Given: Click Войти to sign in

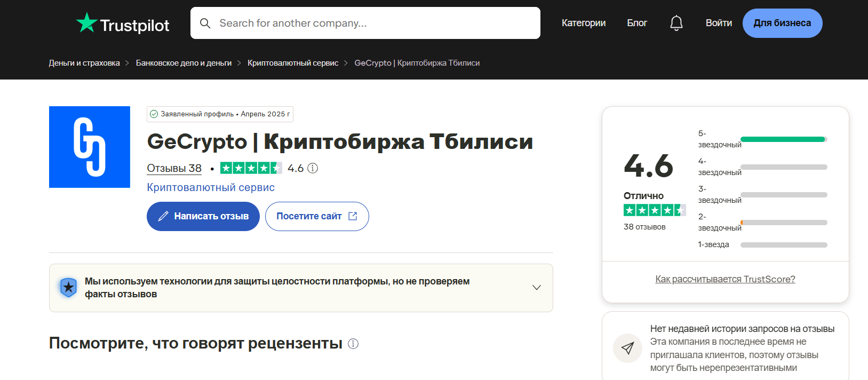Looking at the screenshot, I should tap(719, 23).
